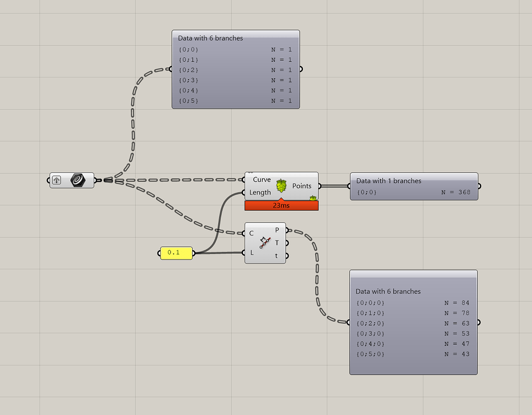Click branch {0;2} row in top panel
The width and height of the screenshot is (532, 415).
235,70
